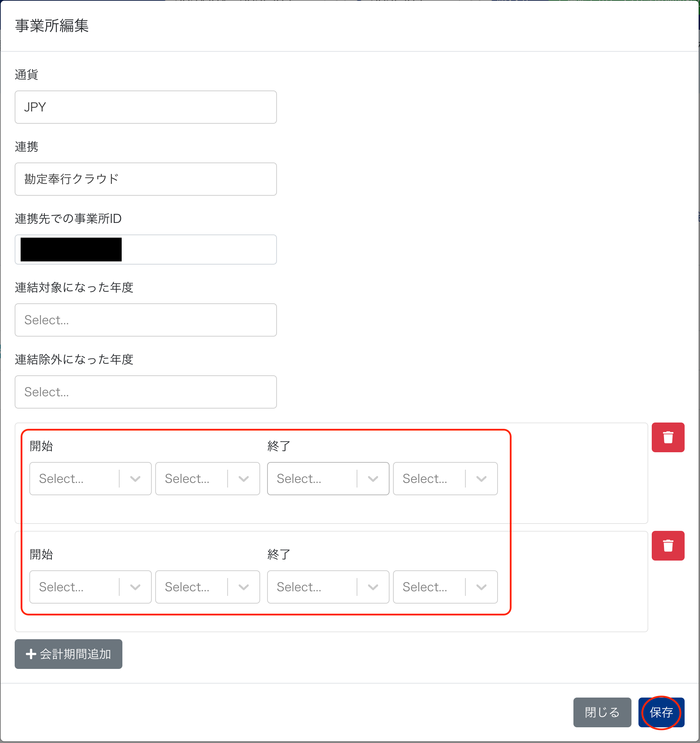
Task: Focus the 連携先での事業所ID input field
Action: click(x=198, y=250)
